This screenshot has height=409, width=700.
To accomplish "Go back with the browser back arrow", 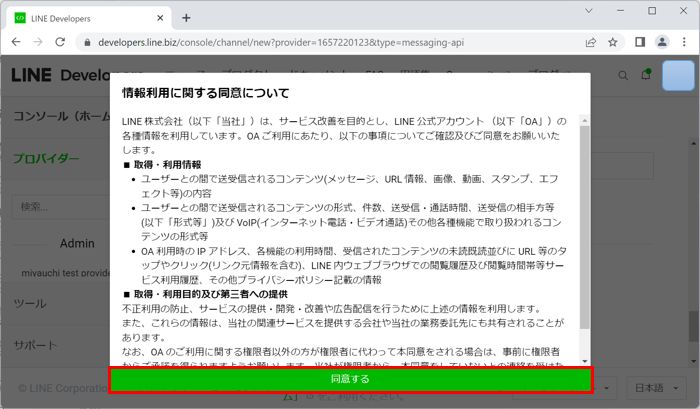I will click(x=16, y=42).
